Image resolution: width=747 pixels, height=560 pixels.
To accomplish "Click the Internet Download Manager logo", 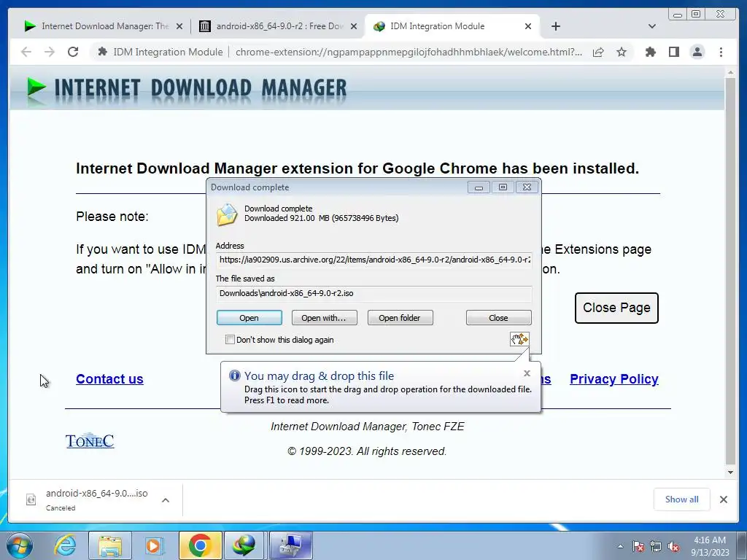I will pos(186,88).
